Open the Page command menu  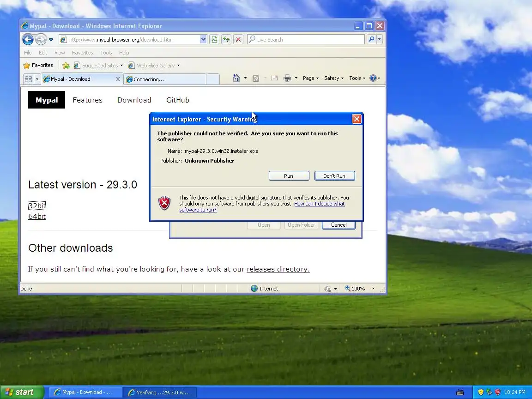(x=311, y=78)
